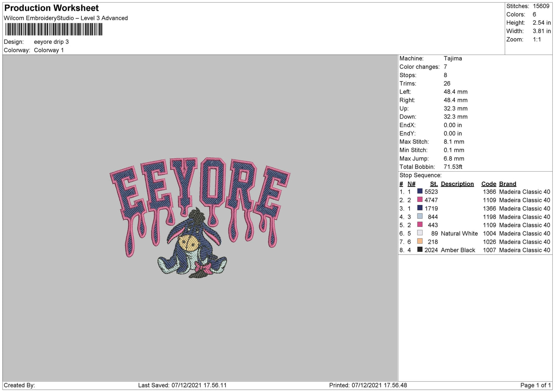Click the Brand column header
Viewport: 555px width, 392px height.
[508, 184]
